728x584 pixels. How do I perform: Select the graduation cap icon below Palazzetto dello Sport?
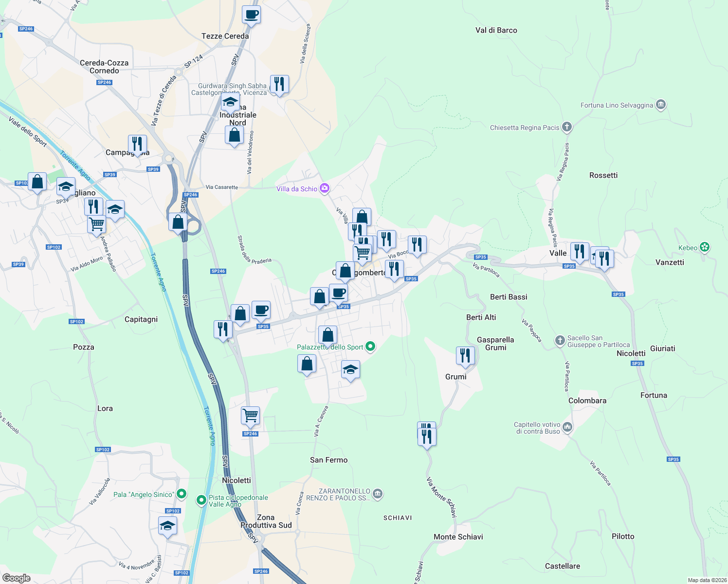[x=350, y=368]
